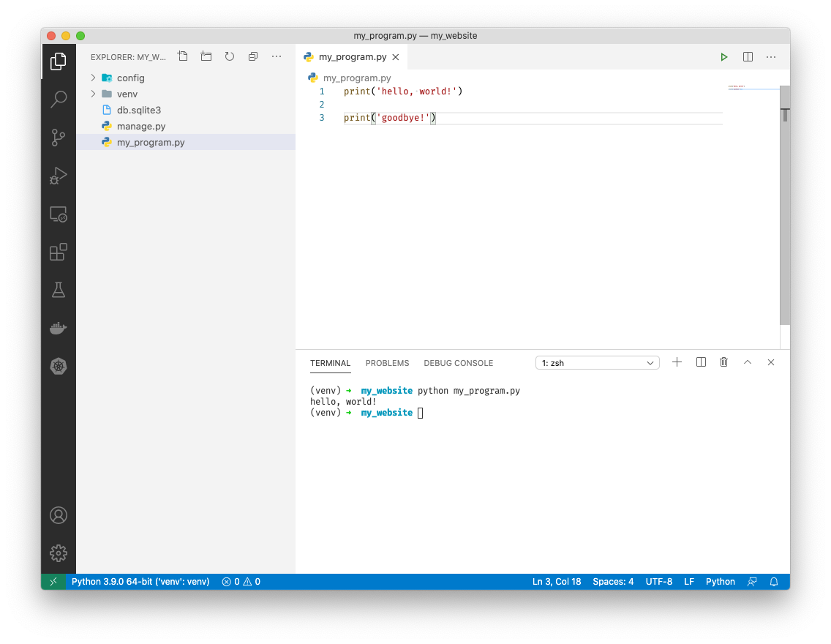This screenshot has height=644, width=831.
Task: Toggle split editor layout
Action: pos(748,57)
